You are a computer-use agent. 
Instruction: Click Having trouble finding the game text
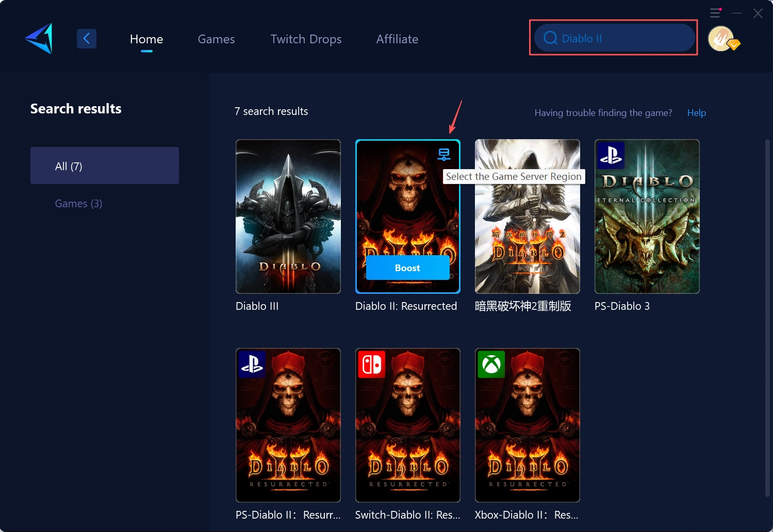click(x=603, y=113)
